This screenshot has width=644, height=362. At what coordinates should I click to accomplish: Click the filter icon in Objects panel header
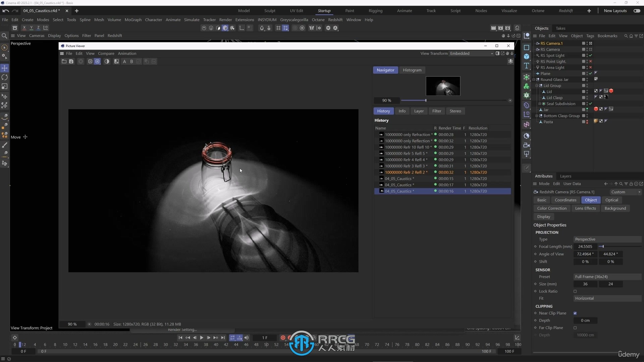pos(636,36)
